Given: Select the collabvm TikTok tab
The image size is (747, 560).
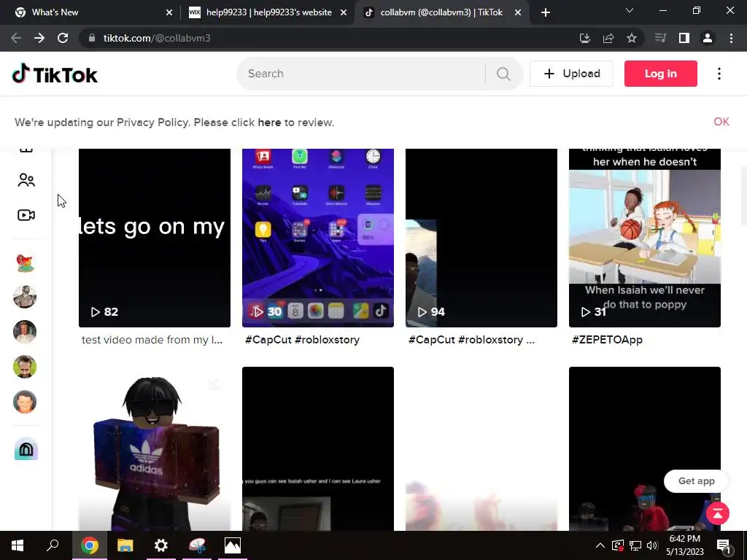Looking at the screenshot, I should pyautogui.click(x=441, y=12).
